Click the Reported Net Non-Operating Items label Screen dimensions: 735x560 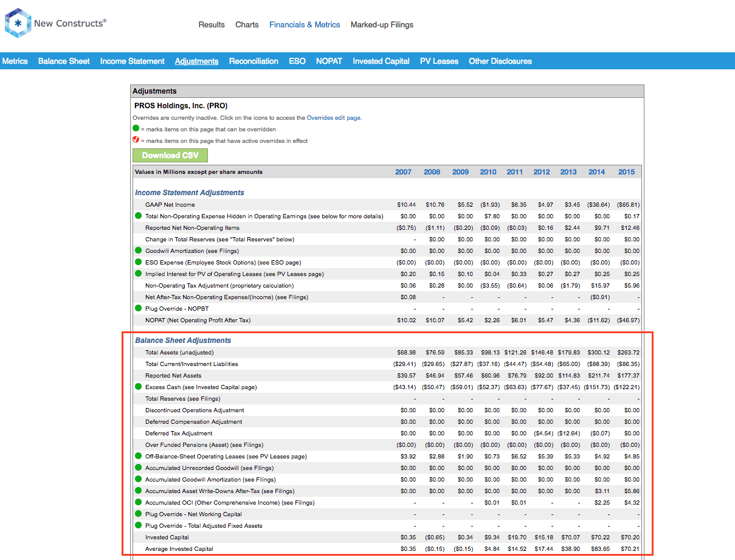[193, 228]
